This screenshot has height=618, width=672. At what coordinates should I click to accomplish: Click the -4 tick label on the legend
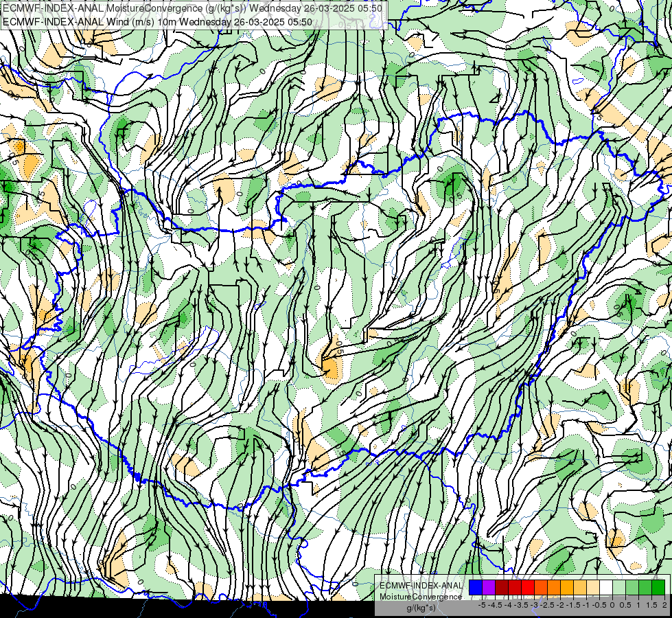pyautogui.click(x=508, y=605)
